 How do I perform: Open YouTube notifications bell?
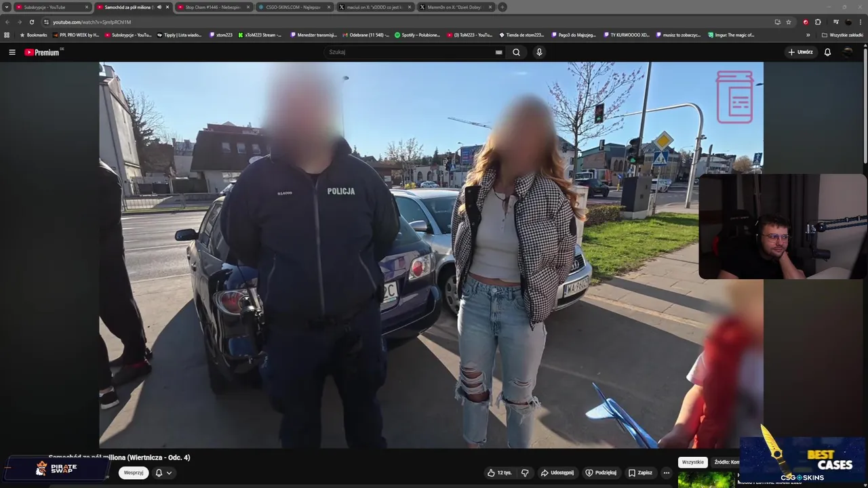(x=827, y=52)
